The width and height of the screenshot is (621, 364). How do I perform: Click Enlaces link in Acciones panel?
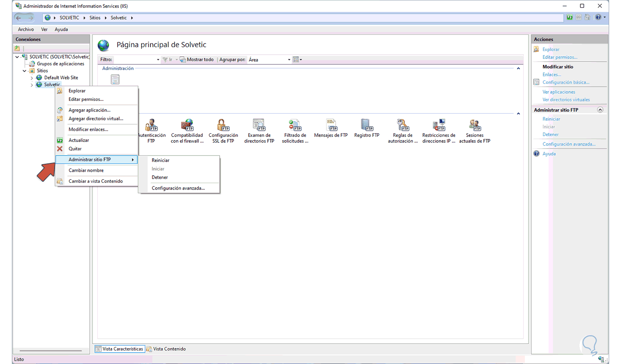pyautogui.click(x=552, y=74)
